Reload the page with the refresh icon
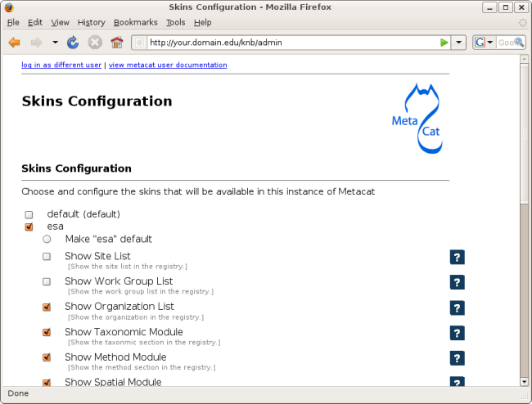This screenshot has height=404, width=532. click(73, 43)
